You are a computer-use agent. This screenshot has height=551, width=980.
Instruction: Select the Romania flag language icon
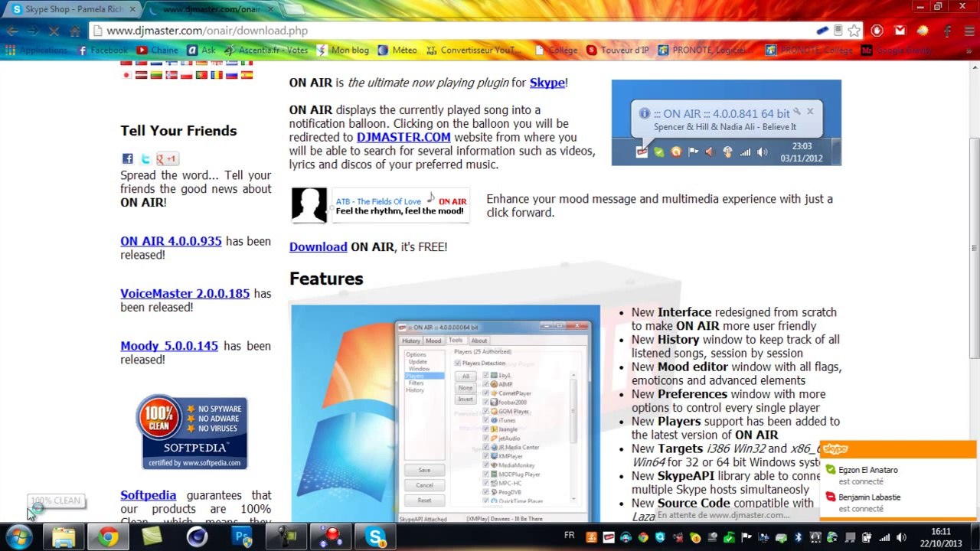pyautogui.click(x=217, y=75)
